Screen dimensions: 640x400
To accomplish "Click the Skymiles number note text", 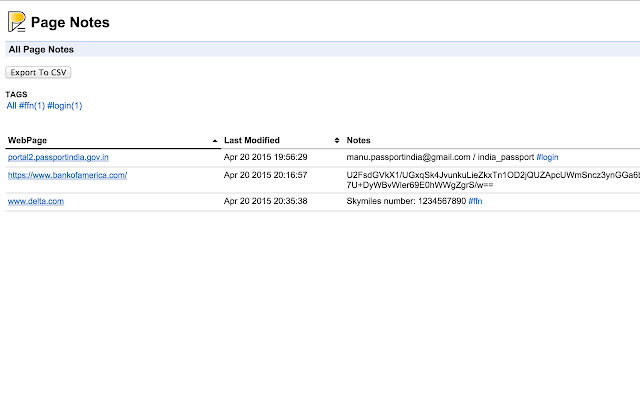I will click(405, 201).
